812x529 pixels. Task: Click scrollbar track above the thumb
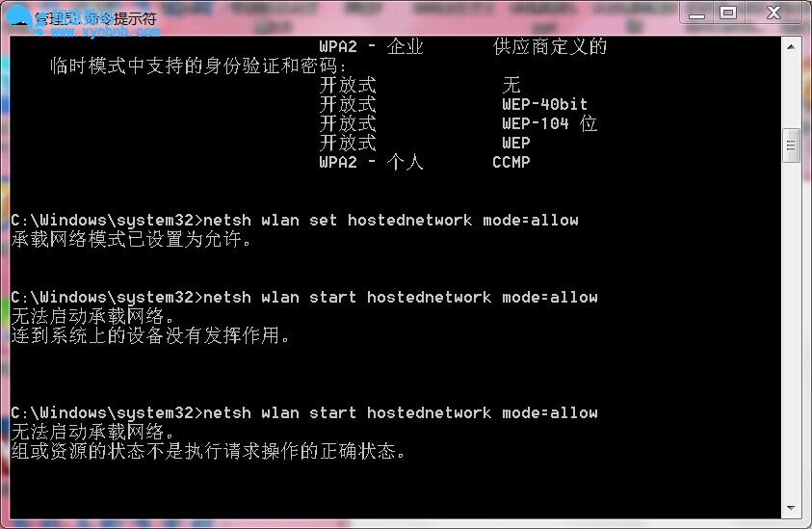pyautogui.click(x=791, y=92)
